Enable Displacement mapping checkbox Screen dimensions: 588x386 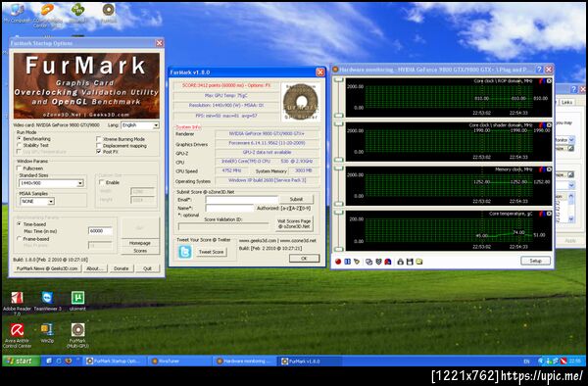click(x=99, y=145)
